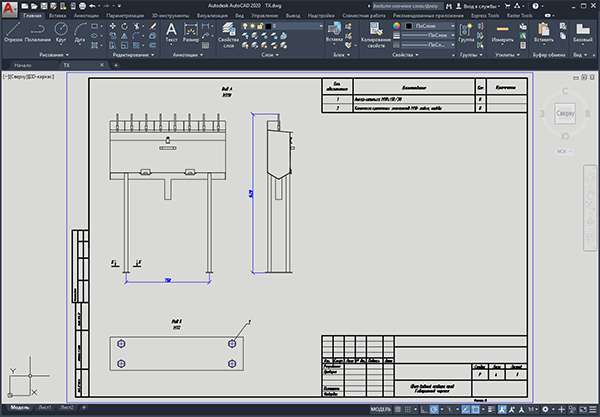
Task: Click the МОДЕЛЬ button in status bar
Action: [x=381, y=409]
